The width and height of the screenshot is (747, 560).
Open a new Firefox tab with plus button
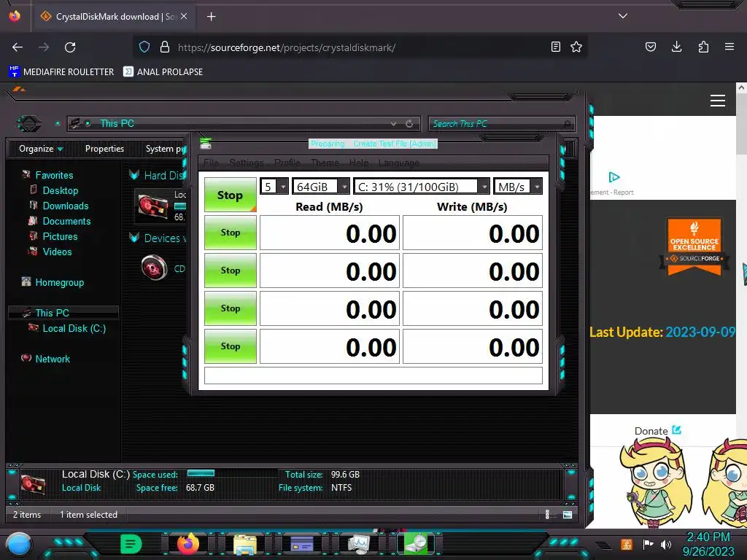click(x=211, y=17)
